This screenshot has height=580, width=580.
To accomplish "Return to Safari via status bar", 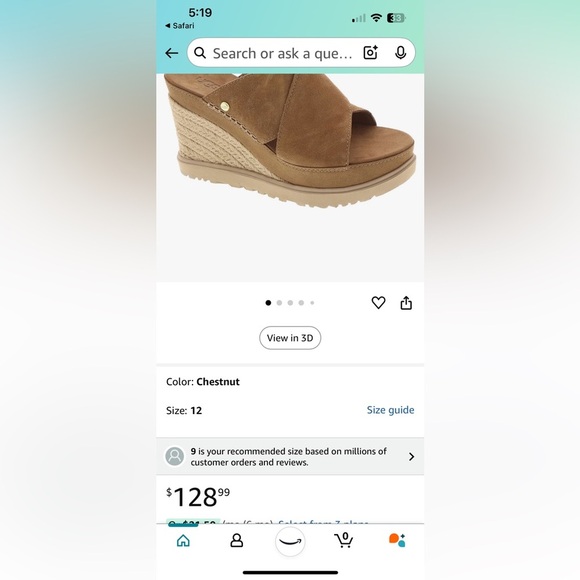I will [x=180, y=26].
